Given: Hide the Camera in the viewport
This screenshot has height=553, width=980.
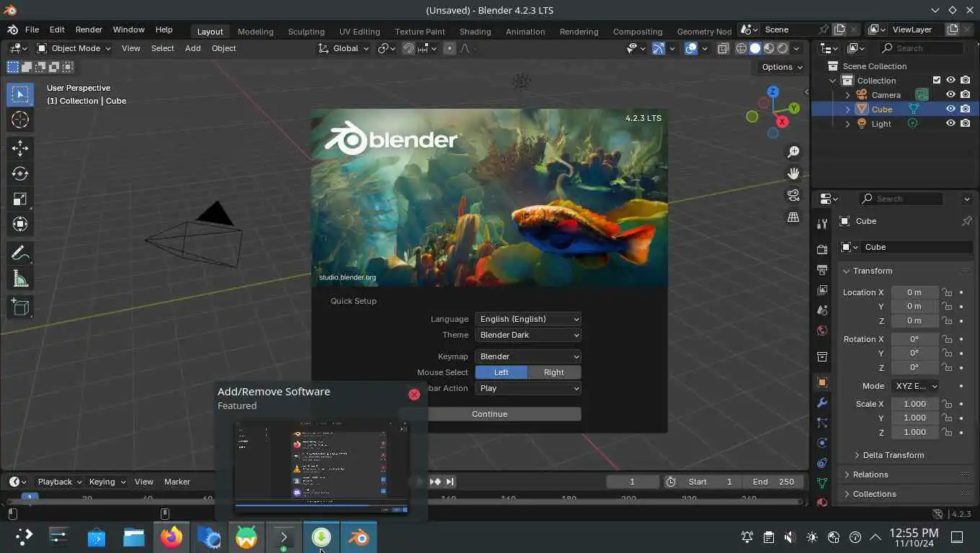Looking at the screenshot, I should click(x=950, y=95).
